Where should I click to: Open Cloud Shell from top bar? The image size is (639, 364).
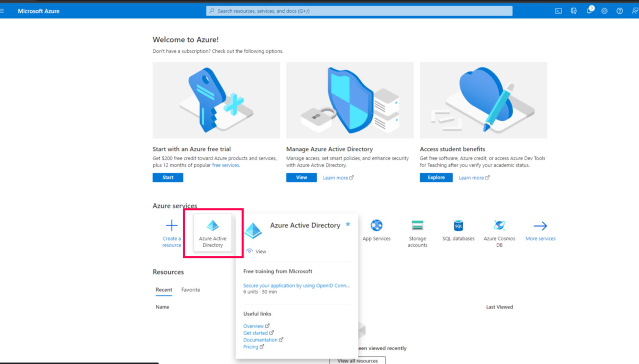(x=558, y=11)
